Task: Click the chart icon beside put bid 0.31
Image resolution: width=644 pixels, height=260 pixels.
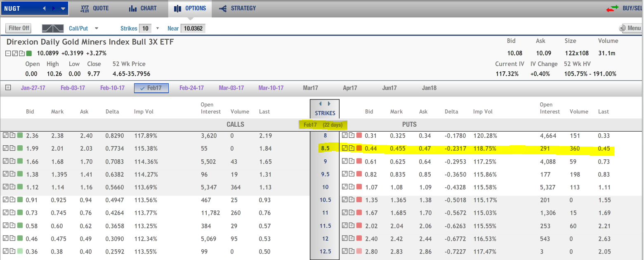Action: 345,135
